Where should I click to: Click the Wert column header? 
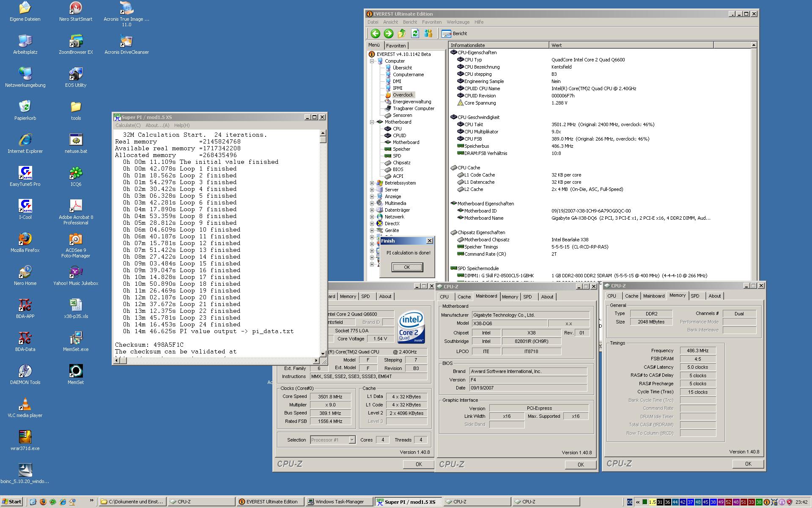(x=631, y=45)
